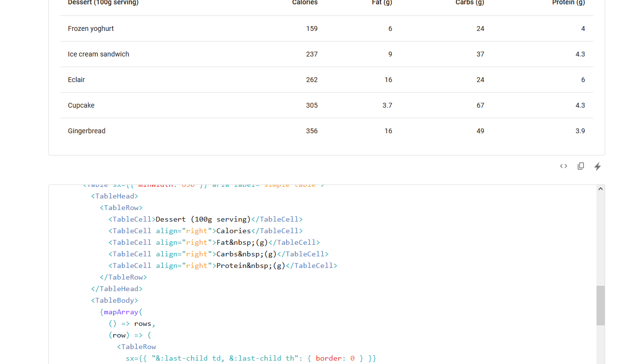Click the code panel scrollbar thumb
Screen dimensions: 625x364
point(600,306)
